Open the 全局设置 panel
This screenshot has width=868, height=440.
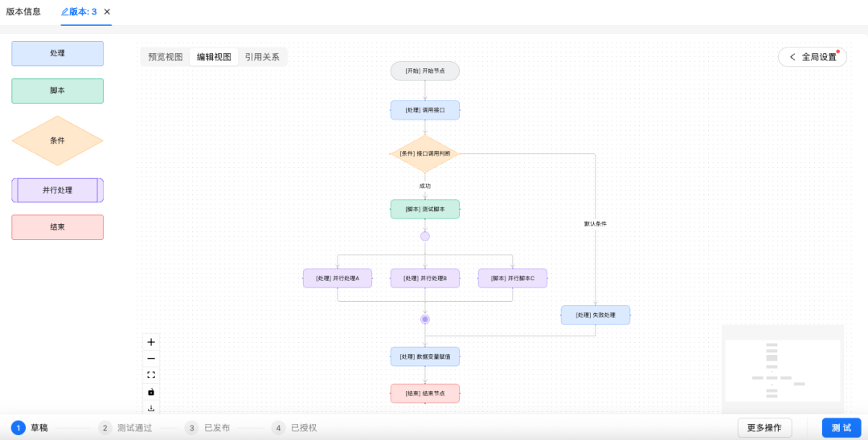click(x=812, y=57)
